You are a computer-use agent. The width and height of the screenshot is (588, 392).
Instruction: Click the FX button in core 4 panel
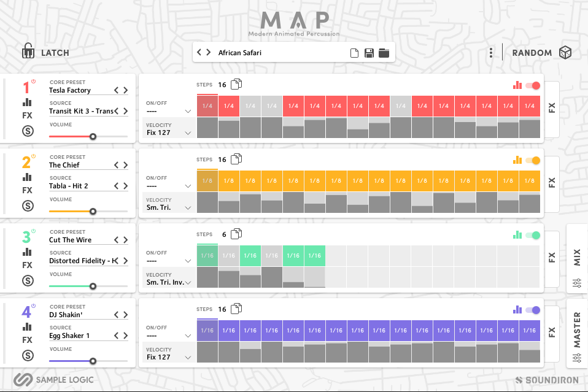[x=28, y=340]
